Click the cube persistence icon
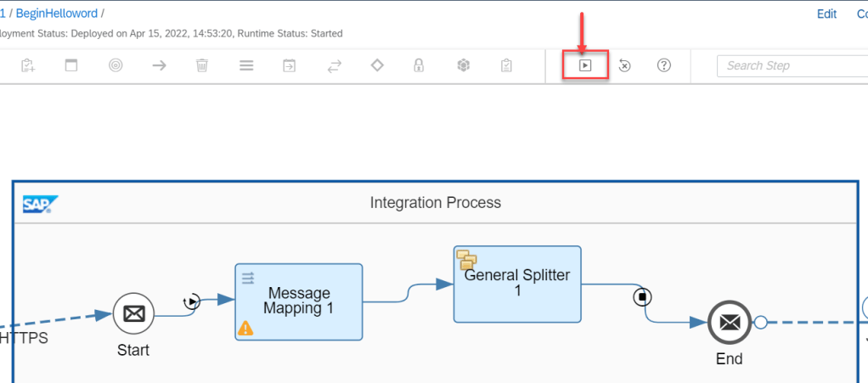The width and height of the screenshot is (868, 383). (x=463, y=65)
